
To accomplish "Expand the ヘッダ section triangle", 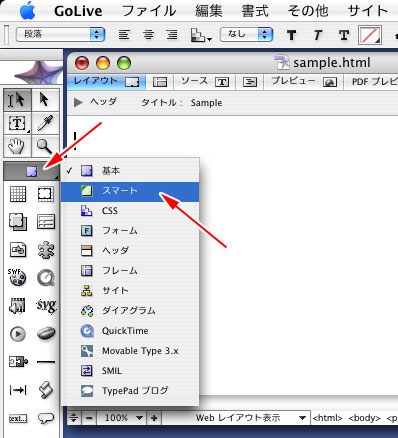I will [x=78, y=102].
